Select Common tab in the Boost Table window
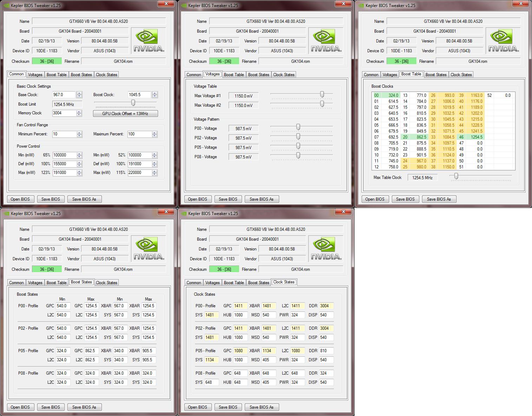 371,75
